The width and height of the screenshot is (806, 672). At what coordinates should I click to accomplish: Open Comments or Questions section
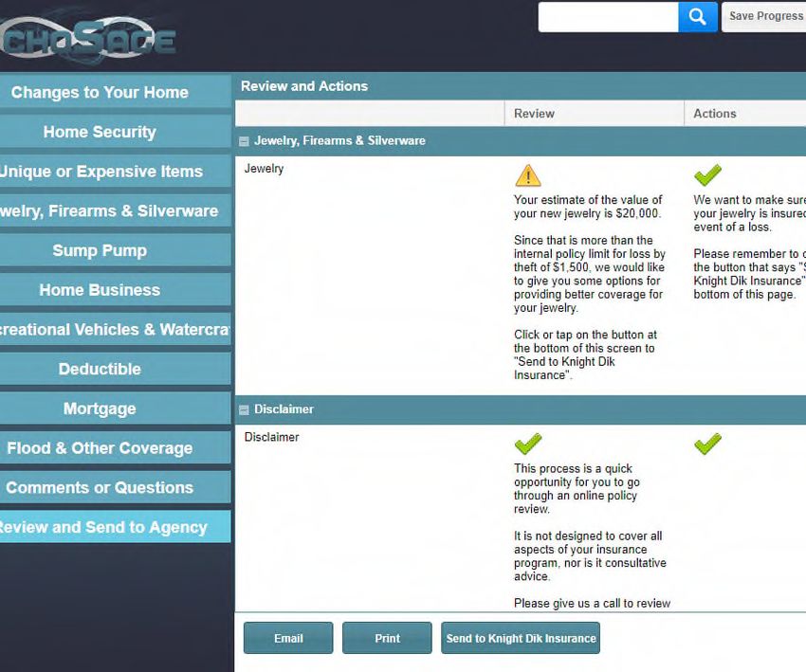coord(115,487)
